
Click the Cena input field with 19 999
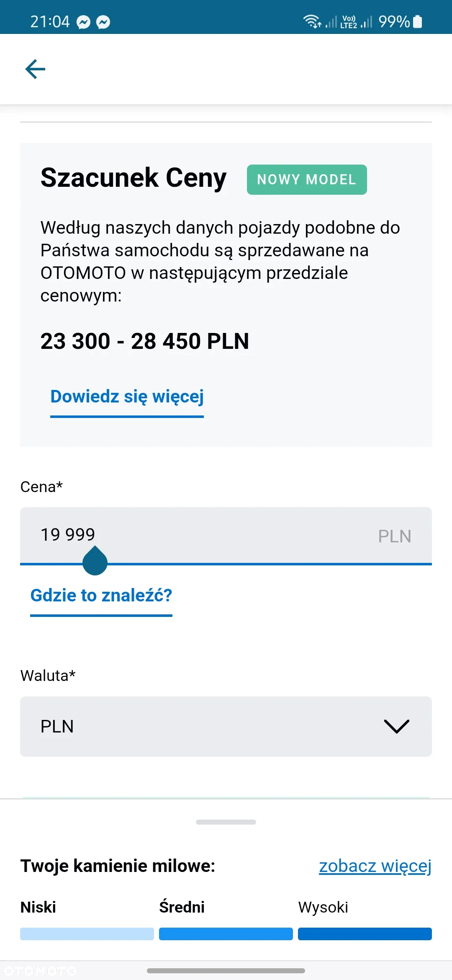tap(226, 536)
